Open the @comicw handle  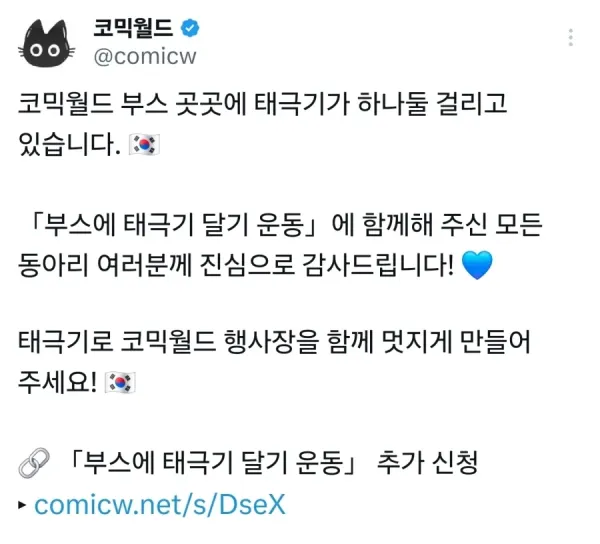(145, 57)
